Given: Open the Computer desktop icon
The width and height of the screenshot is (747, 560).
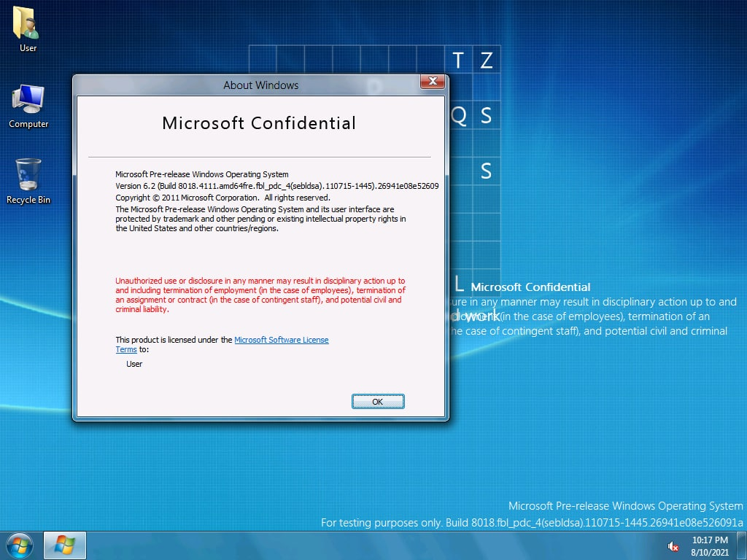Looking at the screenshot, I should tap(28, 106).
